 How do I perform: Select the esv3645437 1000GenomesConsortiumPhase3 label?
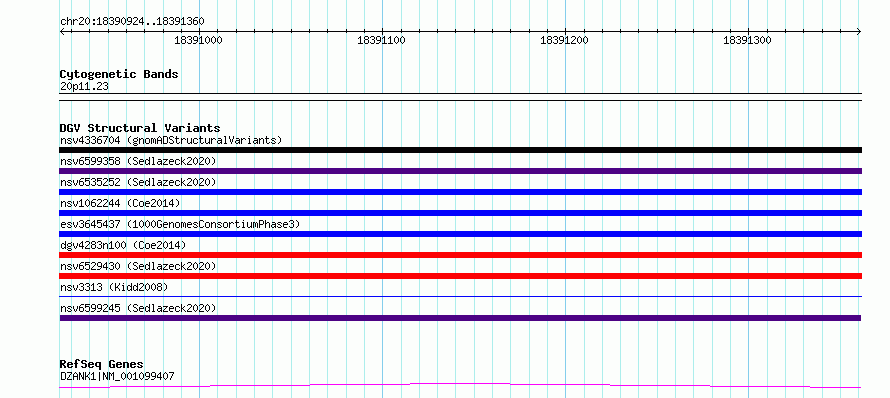pos(180,224)
